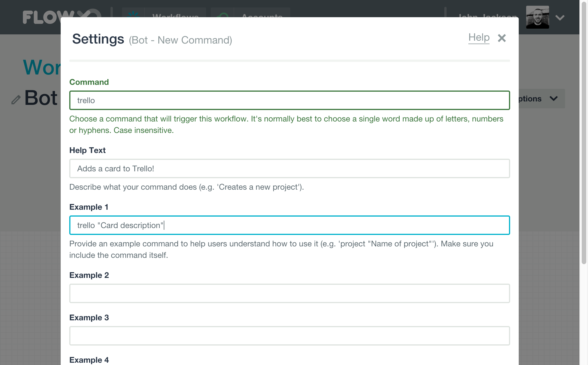Click the Bot workflow title text
The image size is (588, 365).
(x=41, y=98)
